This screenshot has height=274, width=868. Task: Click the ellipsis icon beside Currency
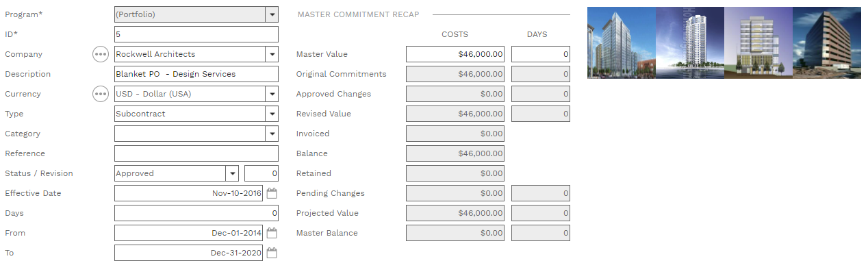pos(101,94)
